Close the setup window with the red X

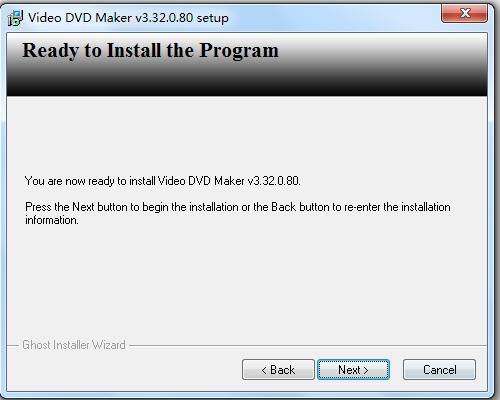464,13
